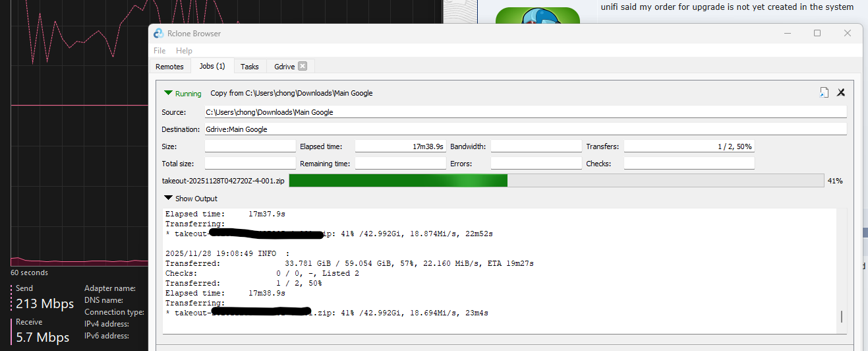
Task: Click the Transferred 33.781 GiB log line
Action: [349, 263]
